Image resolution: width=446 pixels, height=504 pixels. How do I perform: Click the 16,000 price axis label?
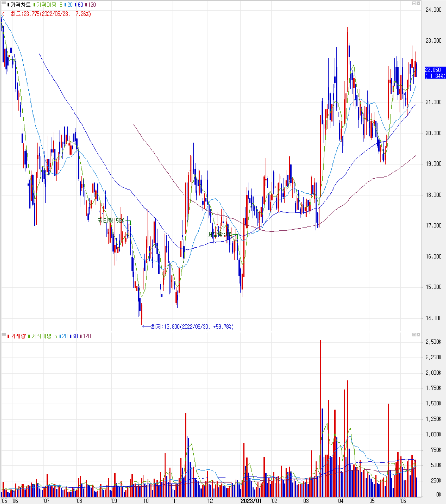(x=433, y=257)
